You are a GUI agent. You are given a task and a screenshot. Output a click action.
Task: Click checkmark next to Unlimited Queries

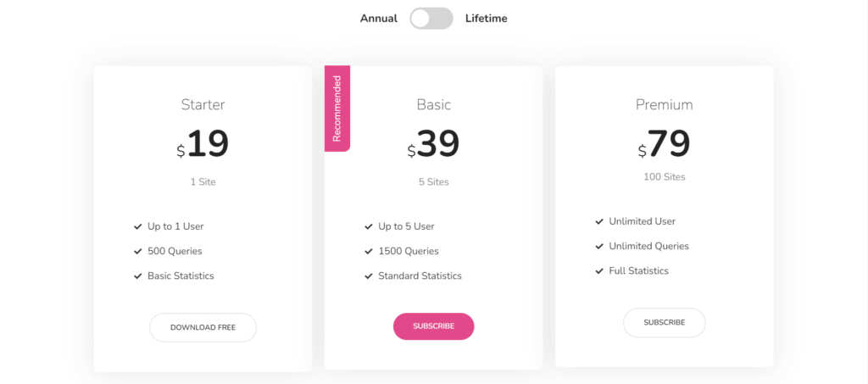coord(599,247)
